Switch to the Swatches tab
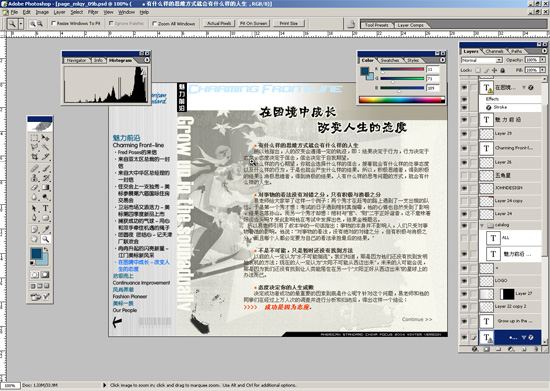This screenshot has width=550, height=391. (x=390, y=60)
